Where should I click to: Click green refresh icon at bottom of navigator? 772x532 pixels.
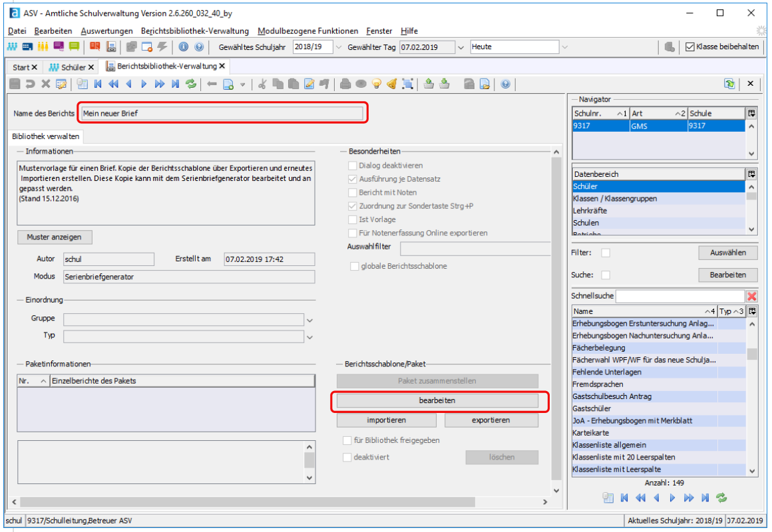(x=721, y=497)
